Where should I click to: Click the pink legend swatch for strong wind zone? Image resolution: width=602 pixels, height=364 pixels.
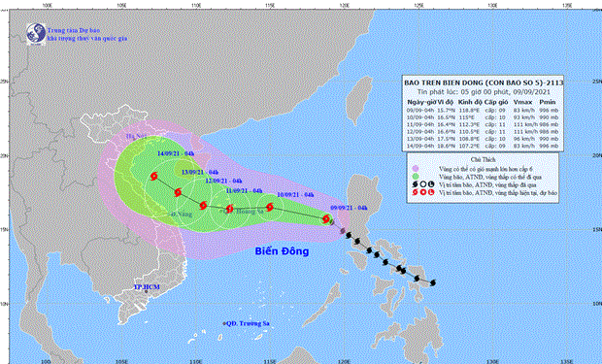coord(415,169)
